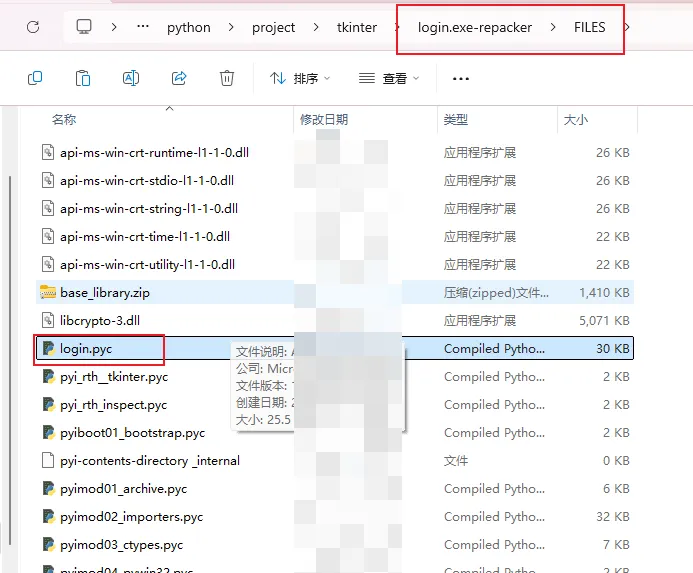Image resolution: width=693 pixels, height=573 pixels.
Task: Click the Paste toolbar icon
Action: click(x=83, y=78)
